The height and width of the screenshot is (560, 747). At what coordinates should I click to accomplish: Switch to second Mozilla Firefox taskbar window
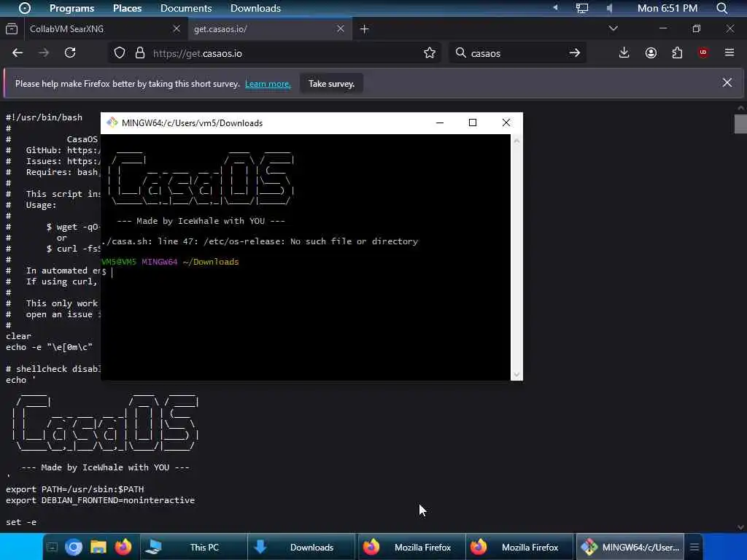tap(519, 547)
